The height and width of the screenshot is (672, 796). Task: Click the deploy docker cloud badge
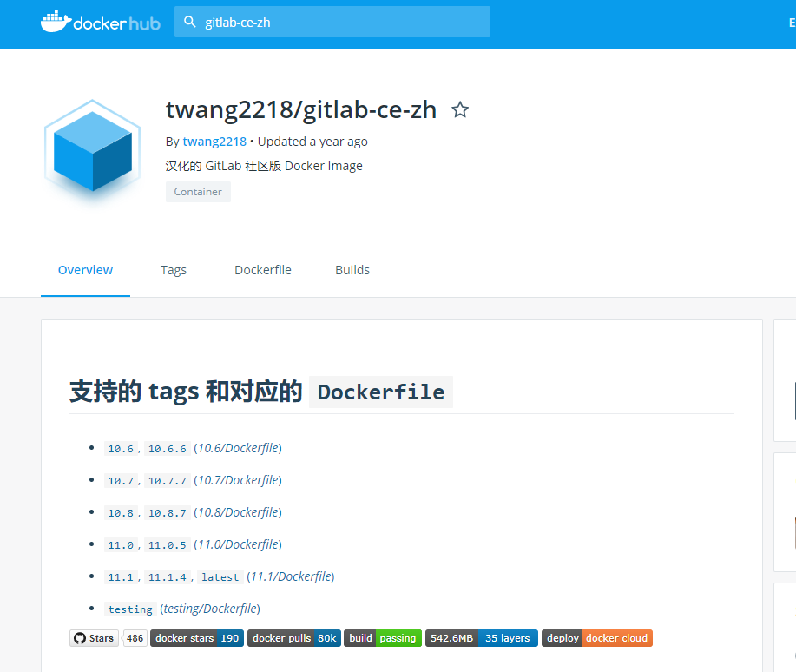point(597,638)
